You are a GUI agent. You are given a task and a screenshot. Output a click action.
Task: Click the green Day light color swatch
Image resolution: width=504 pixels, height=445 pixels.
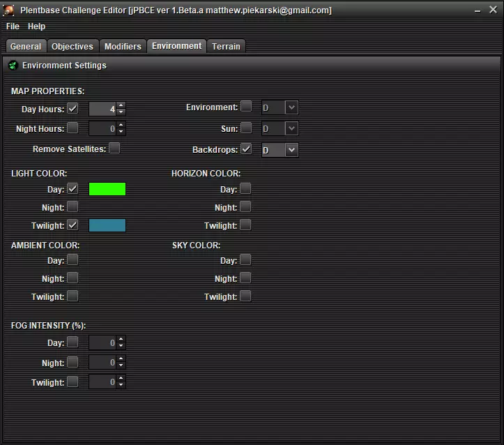[x=107, y=189]
